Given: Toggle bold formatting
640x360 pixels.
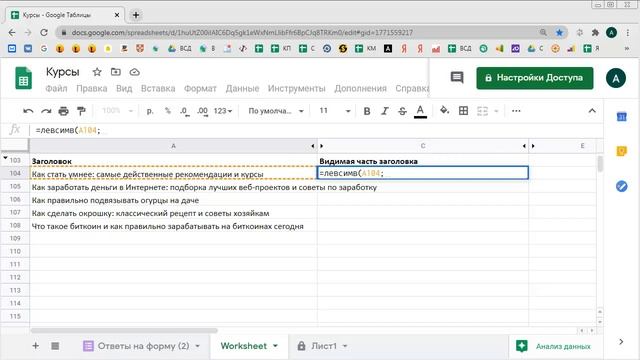Looking at the screenshot, I should (x=367, y=111).
